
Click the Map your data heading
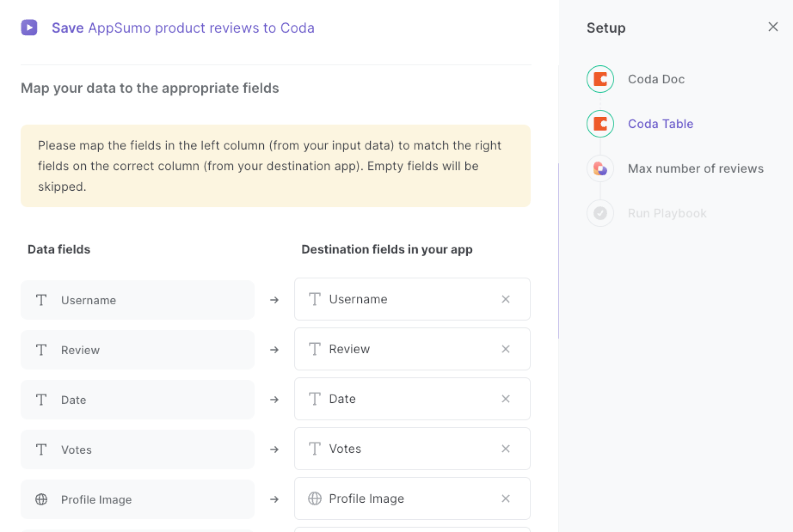150,88
